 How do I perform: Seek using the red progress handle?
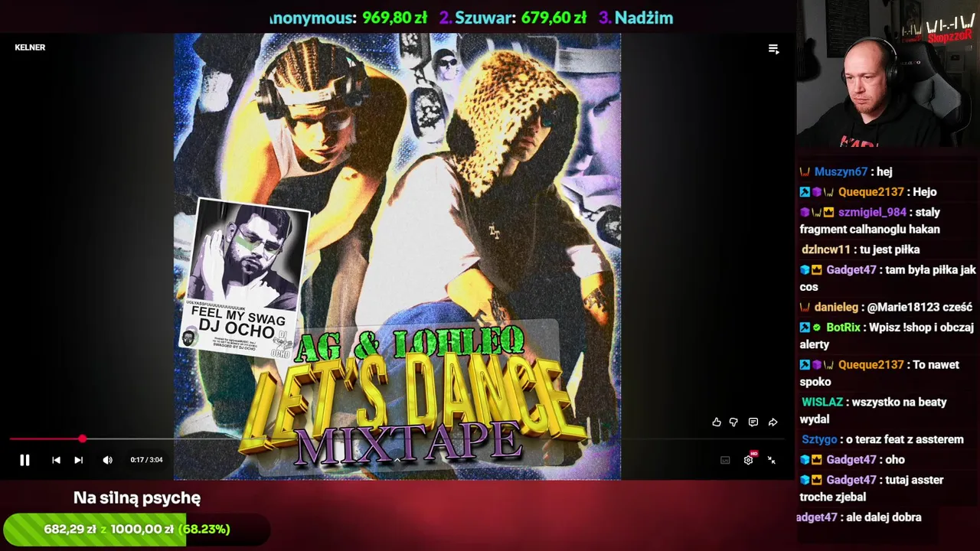pyautogui.click(x=82, y=439)
